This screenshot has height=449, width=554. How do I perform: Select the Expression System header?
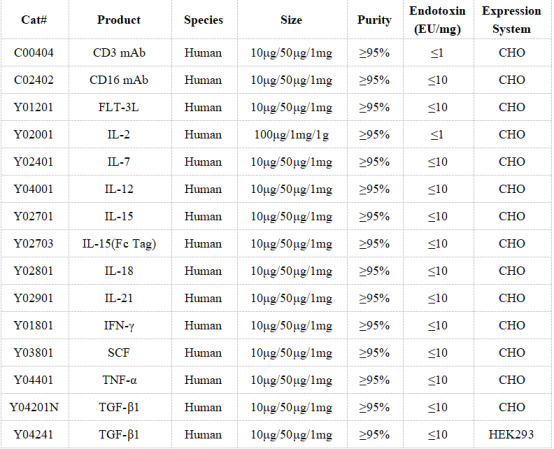(x=511, y=20)
